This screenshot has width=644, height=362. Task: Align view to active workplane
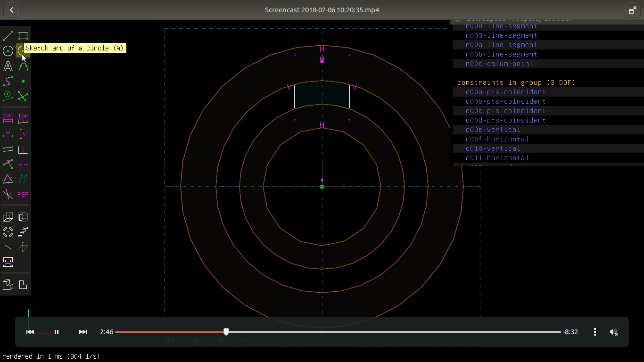pos(23,285)
